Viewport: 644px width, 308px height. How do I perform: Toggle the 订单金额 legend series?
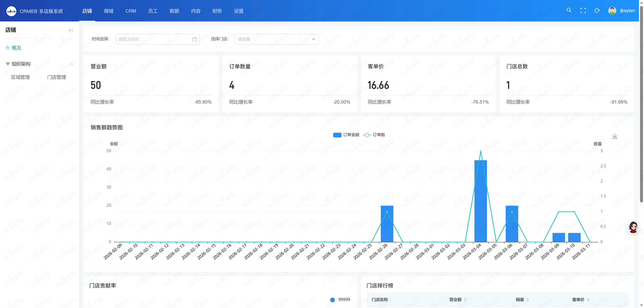coord(346,135)
